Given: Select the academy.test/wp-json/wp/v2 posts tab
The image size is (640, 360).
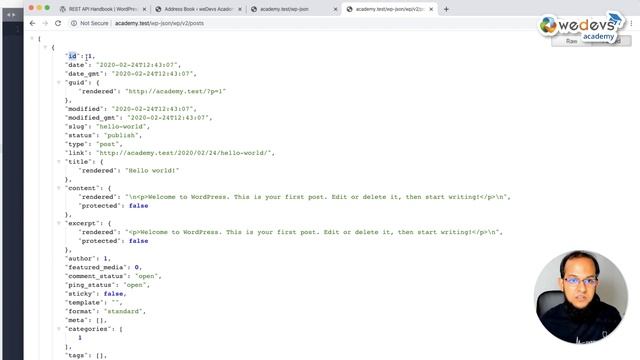Looking at the screenshot, I should pyautogui.click(x=389, y=9).
